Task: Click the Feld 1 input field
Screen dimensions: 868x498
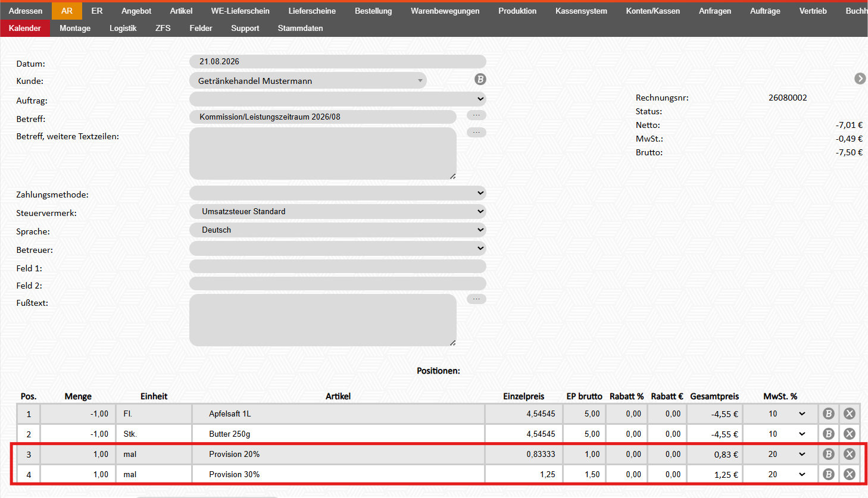Action: (338, 267)
